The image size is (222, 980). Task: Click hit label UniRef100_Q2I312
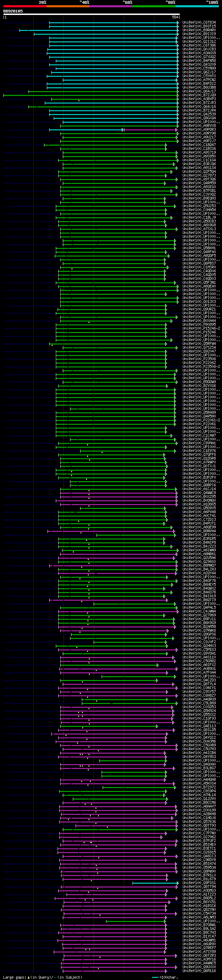199,41
